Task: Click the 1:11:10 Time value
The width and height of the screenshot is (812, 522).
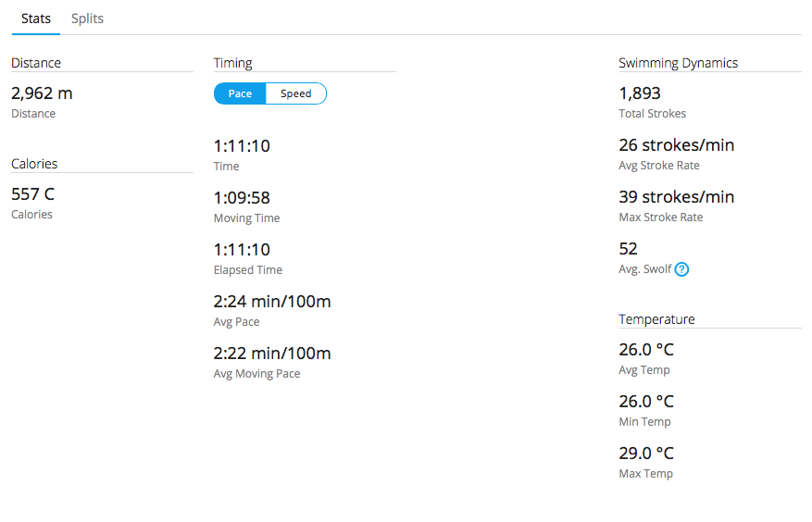Action: click(242, 146)
